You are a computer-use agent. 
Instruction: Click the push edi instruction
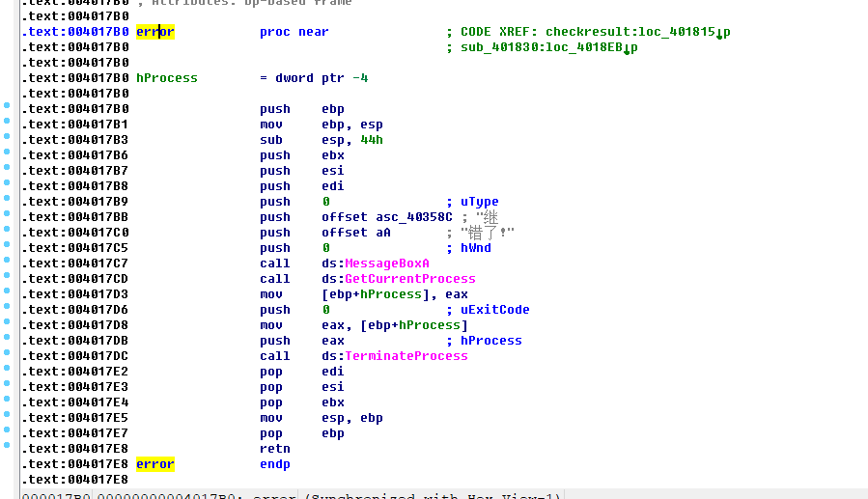coord(301,186)
